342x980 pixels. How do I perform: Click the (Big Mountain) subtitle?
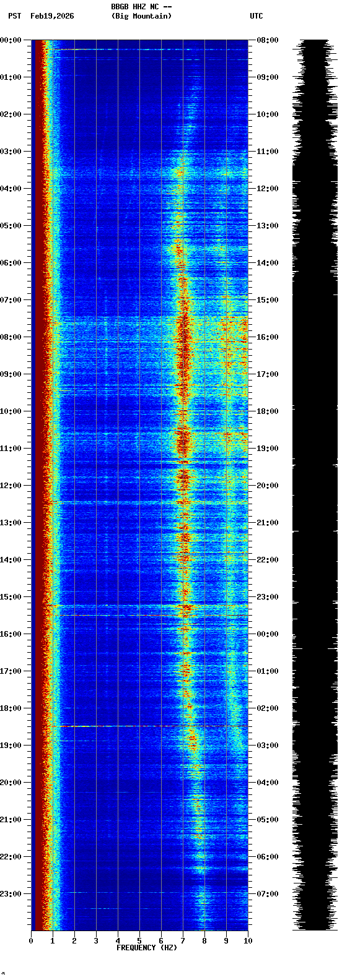click(x=141, y=16)
